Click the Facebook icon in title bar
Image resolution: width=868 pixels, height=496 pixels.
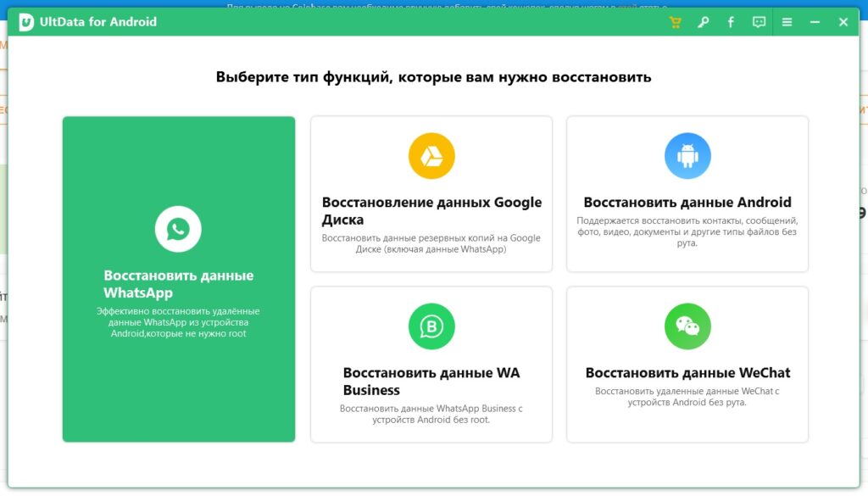(x=731, y=22)
